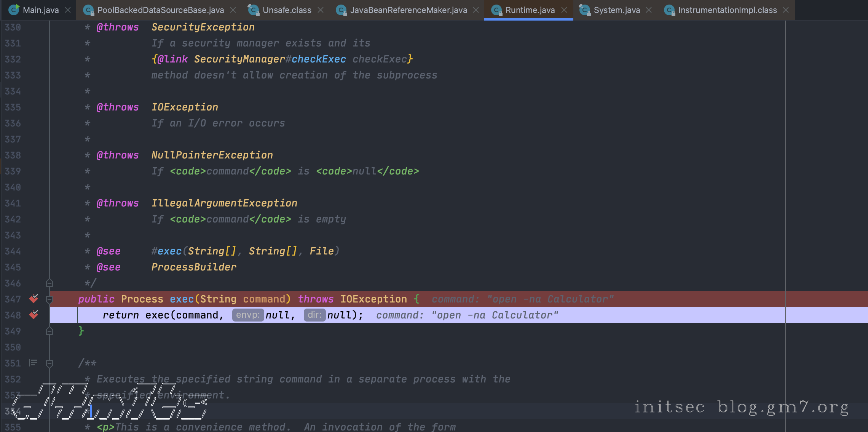The height and width of the screenshot is (432, 868).
Task: Toggle breakpoint on line 348
Action: pos(34,315)
